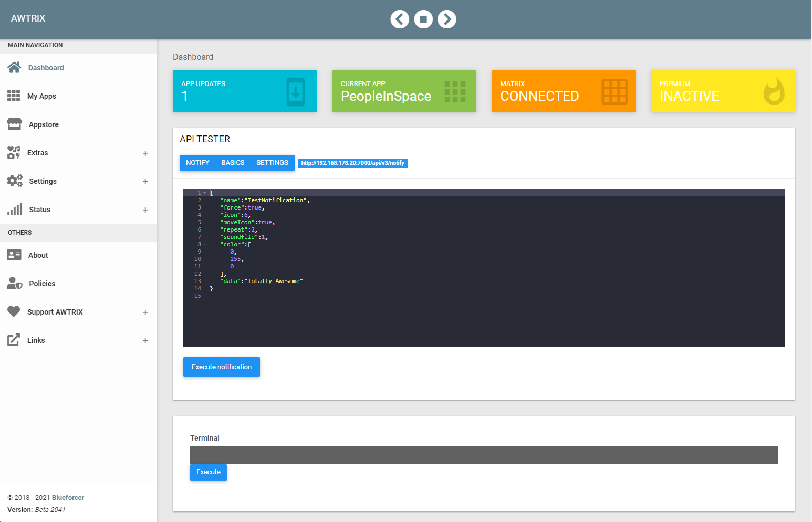This screenshot has width=812, height=522.
Task: Click the API TESTER heading
Action: tap(205, 139)
